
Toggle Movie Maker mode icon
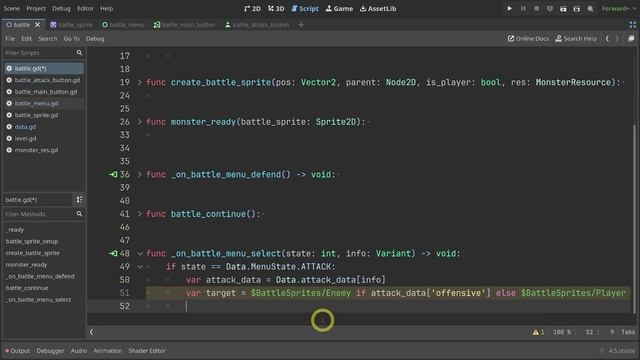[590, 8]
